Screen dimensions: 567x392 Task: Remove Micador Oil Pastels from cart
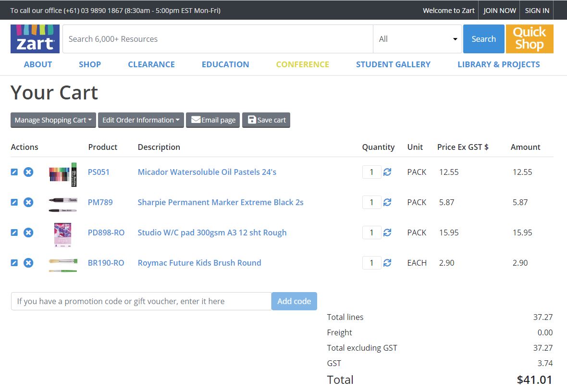click(x=28, y=172)
